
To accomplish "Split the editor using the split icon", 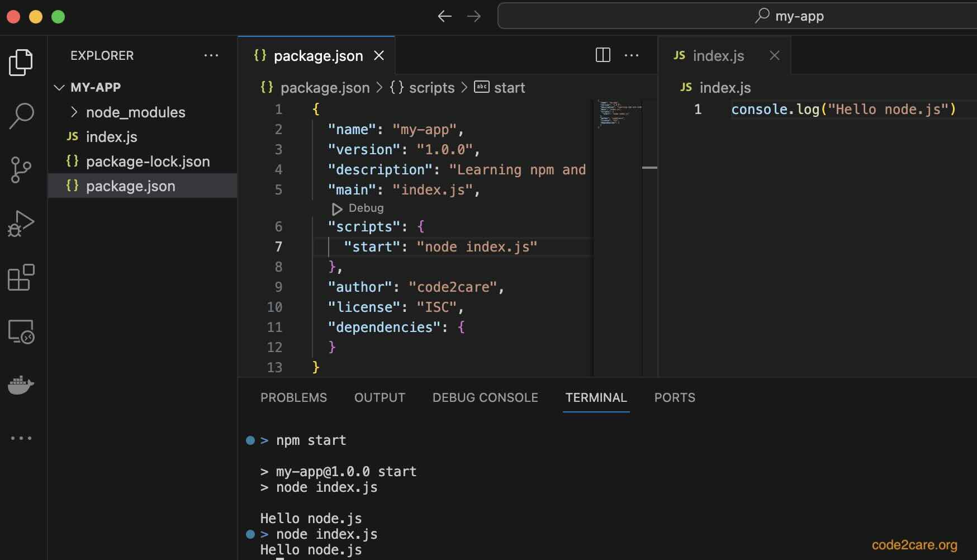I will (603, 55).
